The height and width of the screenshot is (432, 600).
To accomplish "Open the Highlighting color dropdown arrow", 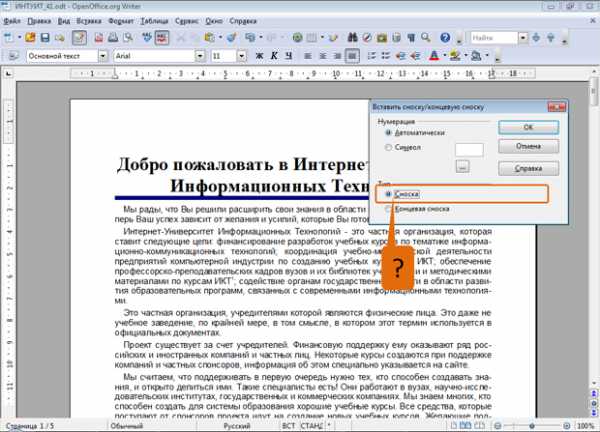I will [x=466, y=56].
